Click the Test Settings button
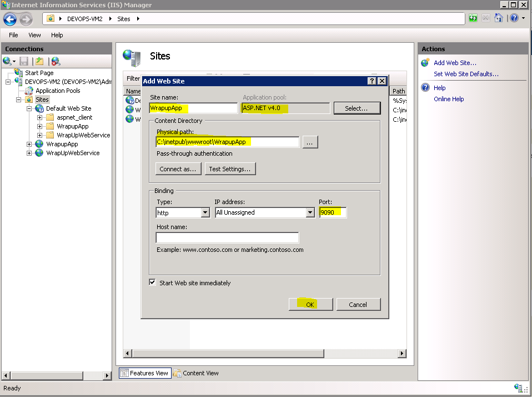This screenshot has height=397, width=532. 230,169
